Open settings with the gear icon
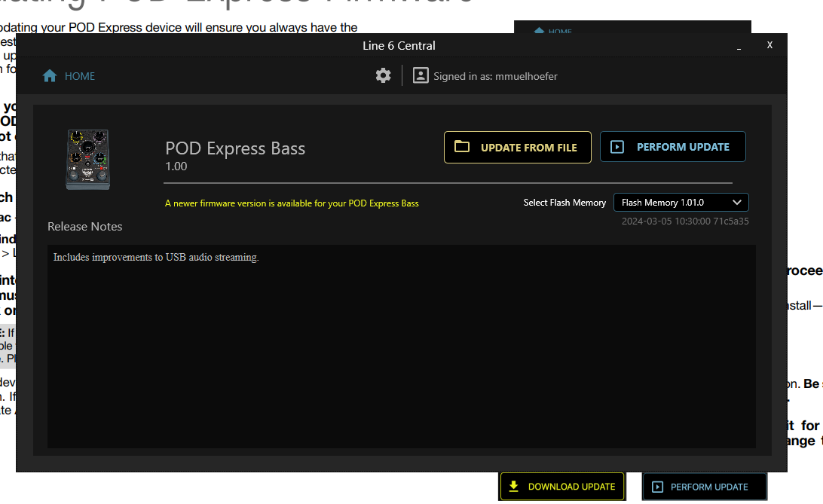Viewport: 823px width, 504px height. tap(384, 75)
